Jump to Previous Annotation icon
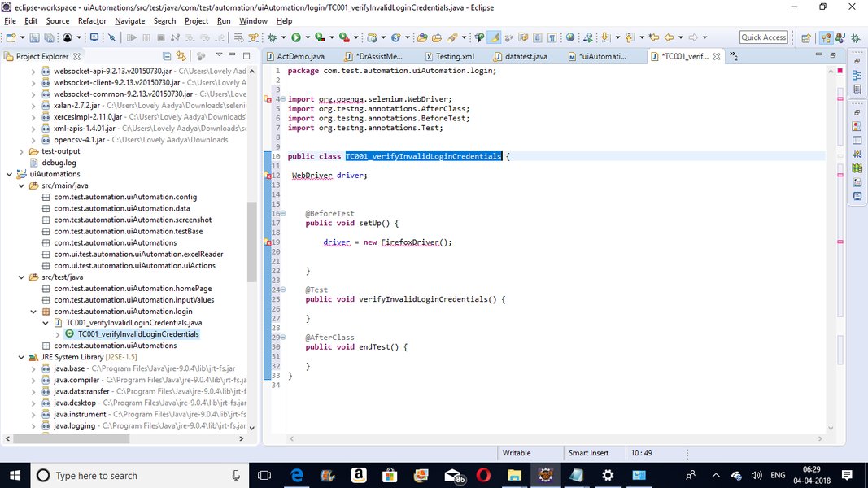Viewport: 868px width, 488px height. click(630, 37)
